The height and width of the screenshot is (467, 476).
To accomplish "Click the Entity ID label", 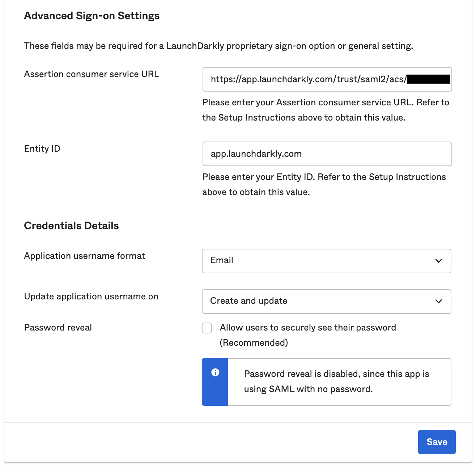I will click(42, 148).
